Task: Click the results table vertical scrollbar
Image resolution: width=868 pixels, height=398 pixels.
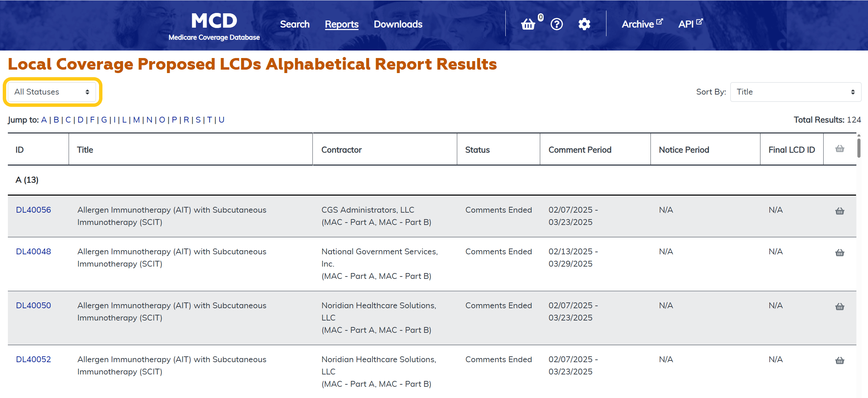Action: (x=859, y=147)
